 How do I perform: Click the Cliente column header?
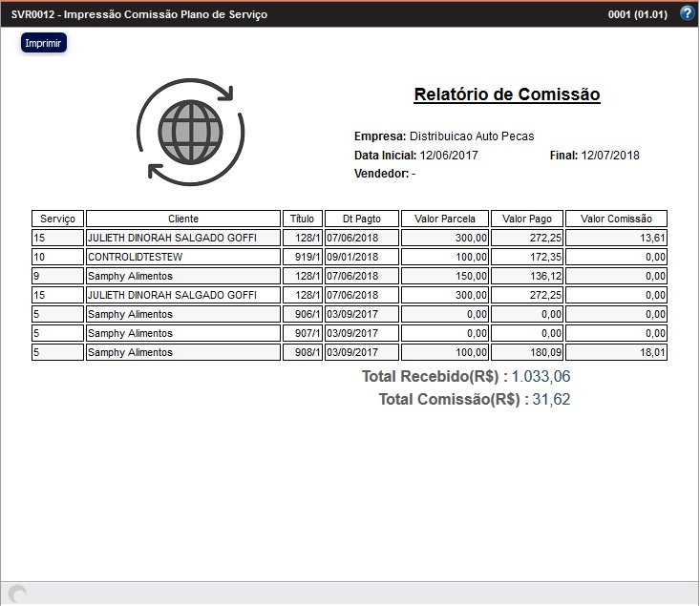pos(183,219)
